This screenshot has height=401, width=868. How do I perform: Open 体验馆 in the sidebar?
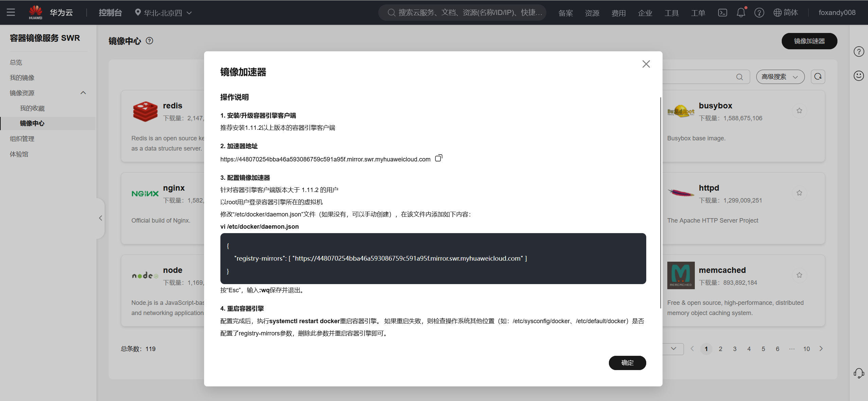coord(19,154)
